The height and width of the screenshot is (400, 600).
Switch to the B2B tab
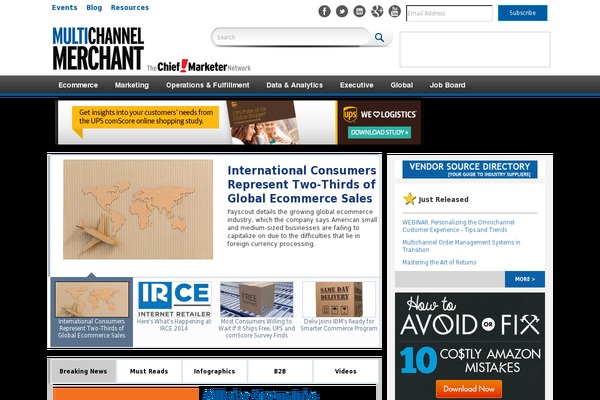(280, 371)
